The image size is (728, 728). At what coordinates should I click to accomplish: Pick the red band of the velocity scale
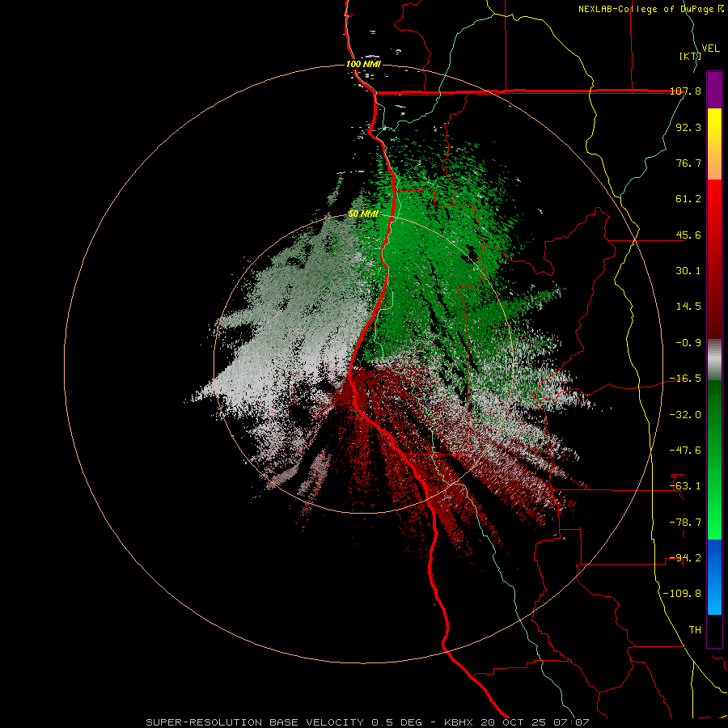tap(714, 259)
